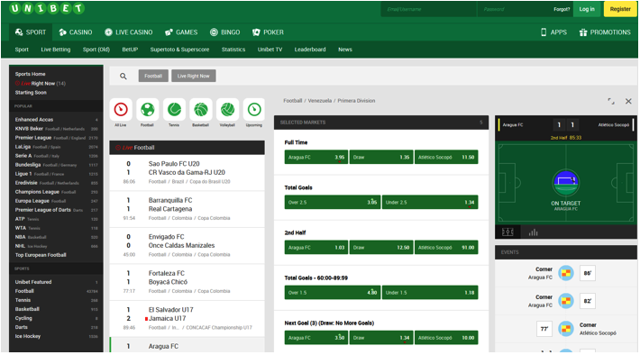Bet Full Time Atlético Socopó at 11.50
Screen dimensions: 640x364
pyautogui.click(x=446, y=157)
